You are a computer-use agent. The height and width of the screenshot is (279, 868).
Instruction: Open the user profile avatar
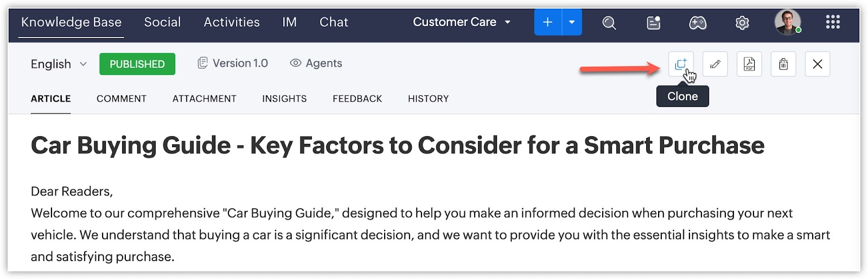coord(787,22)
